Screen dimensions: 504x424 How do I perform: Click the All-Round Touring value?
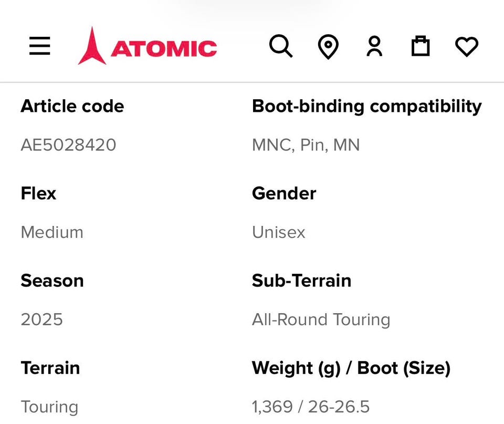tap(321, 319)
